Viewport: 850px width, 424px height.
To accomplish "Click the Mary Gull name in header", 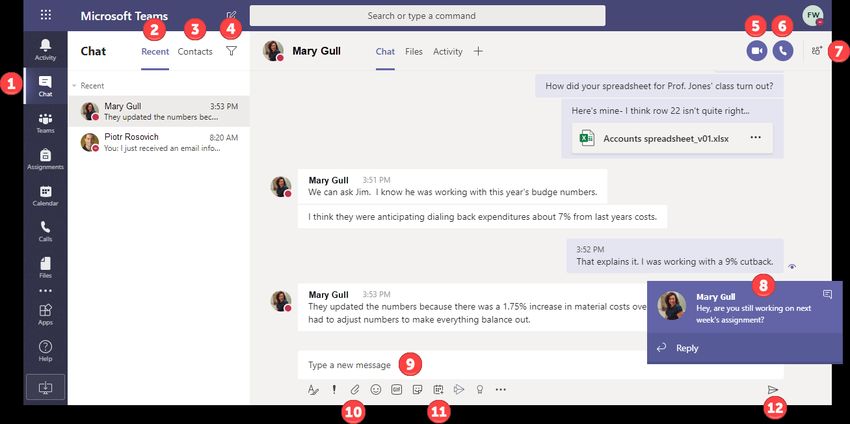I will click(317, 51).
